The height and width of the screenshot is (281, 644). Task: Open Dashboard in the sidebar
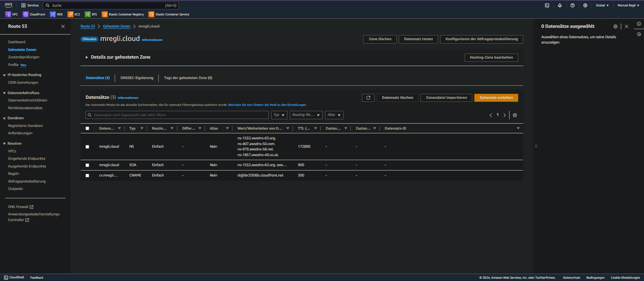17,42
